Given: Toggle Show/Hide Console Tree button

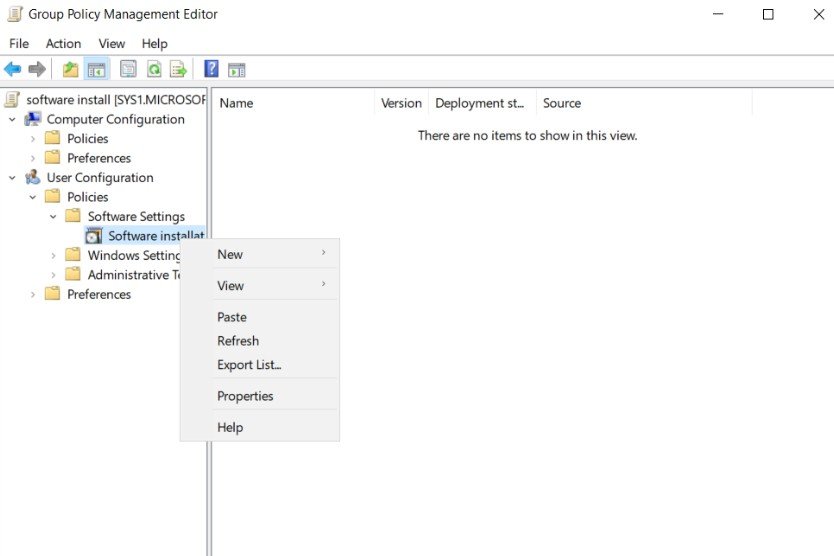Looking at the screenshot, I should pyautogui.click(x=96, y=69).
